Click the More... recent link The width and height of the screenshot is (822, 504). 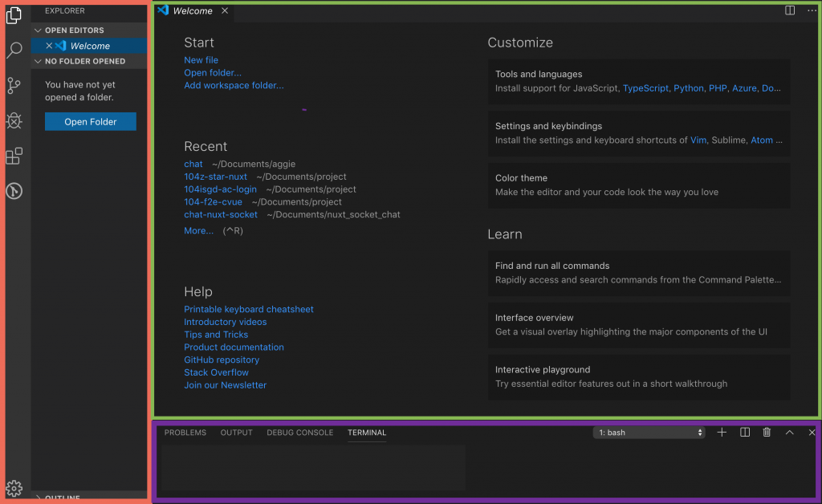pos(198,230)
